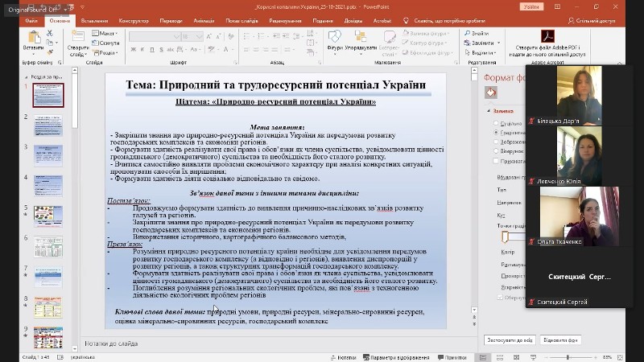The height and width of the screenshot is (362, 644).
Task: Switch to the Вставлення (Insert) ribbon tab
Action: 94,20
